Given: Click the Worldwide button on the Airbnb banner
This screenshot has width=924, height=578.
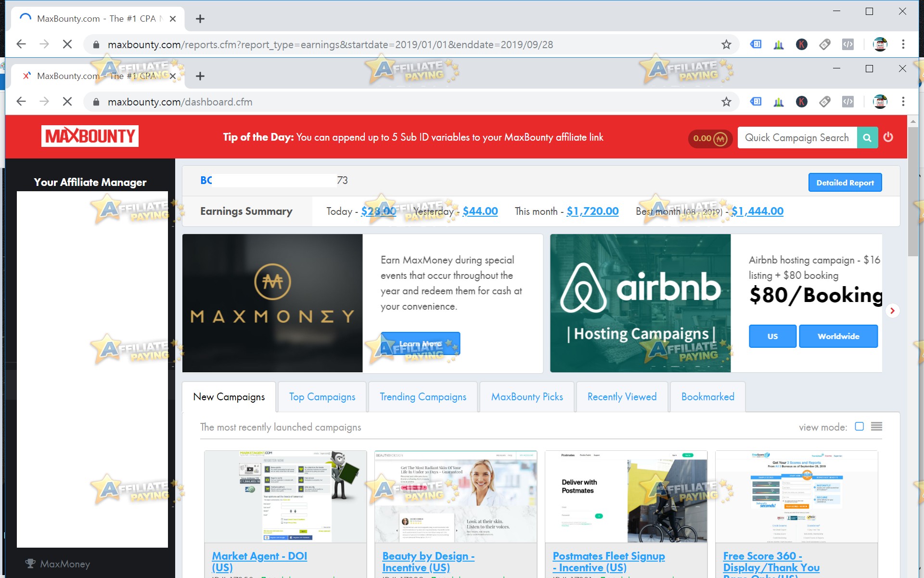Looking at the screenshot, I should pos(838,336).
